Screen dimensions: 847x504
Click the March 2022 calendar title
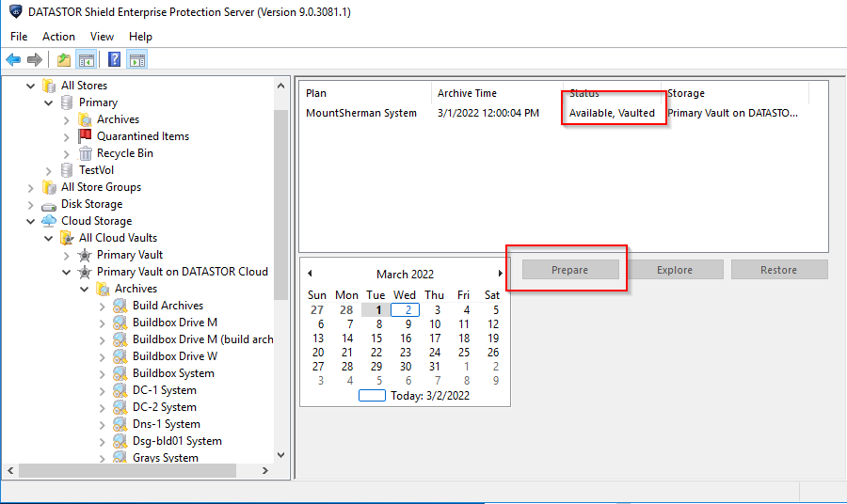point(405,275)
